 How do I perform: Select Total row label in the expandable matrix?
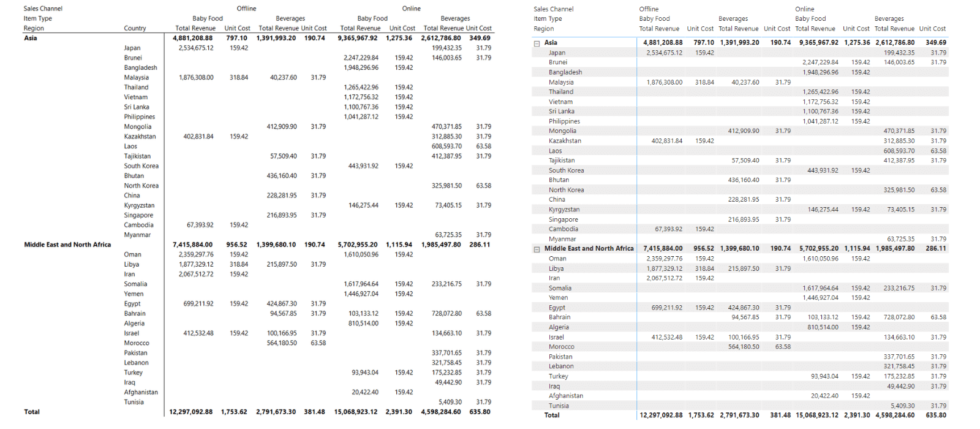pyautogui.click(x=552, y=415)
